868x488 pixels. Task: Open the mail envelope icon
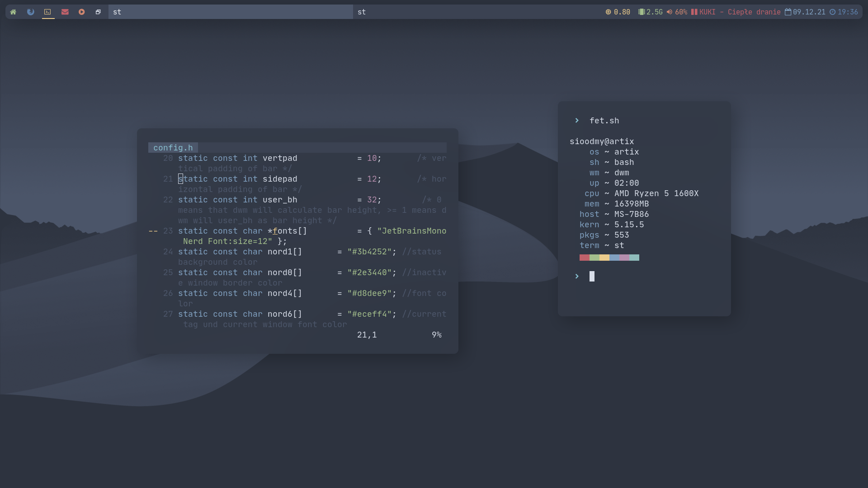pyautogui.click(x=65, y=12)
